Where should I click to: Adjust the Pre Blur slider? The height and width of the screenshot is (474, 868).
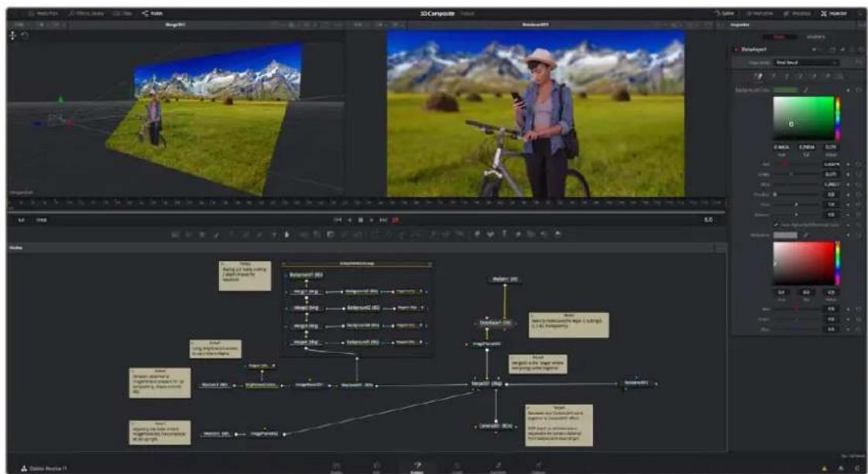797,194
